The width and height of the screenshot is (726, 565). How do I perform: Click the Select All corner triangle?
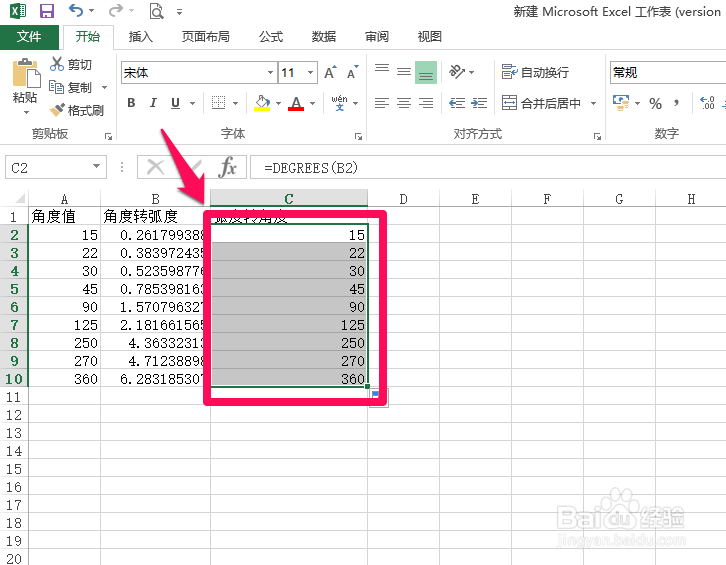19,199
